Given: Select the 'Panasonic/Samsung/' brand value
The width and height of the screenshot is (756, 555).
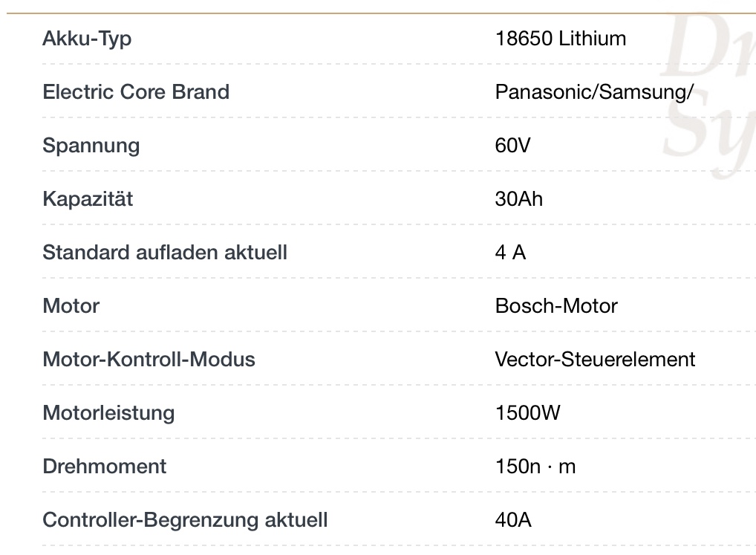Looking at the screenshot, I should point(594,92).
